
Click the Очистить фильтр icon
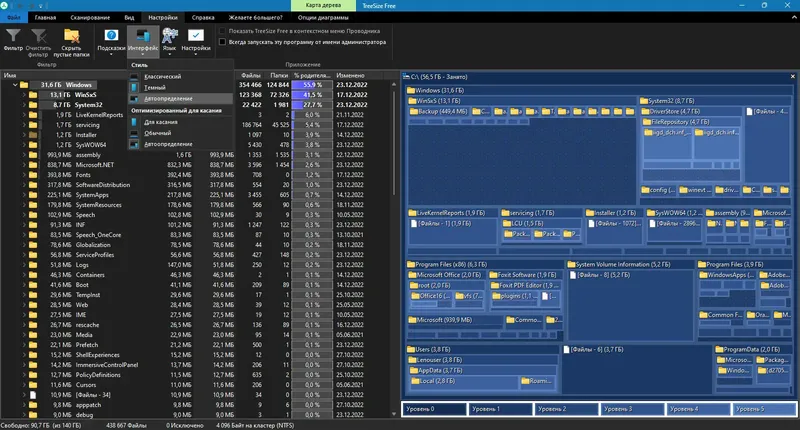(x=38, y=35)
